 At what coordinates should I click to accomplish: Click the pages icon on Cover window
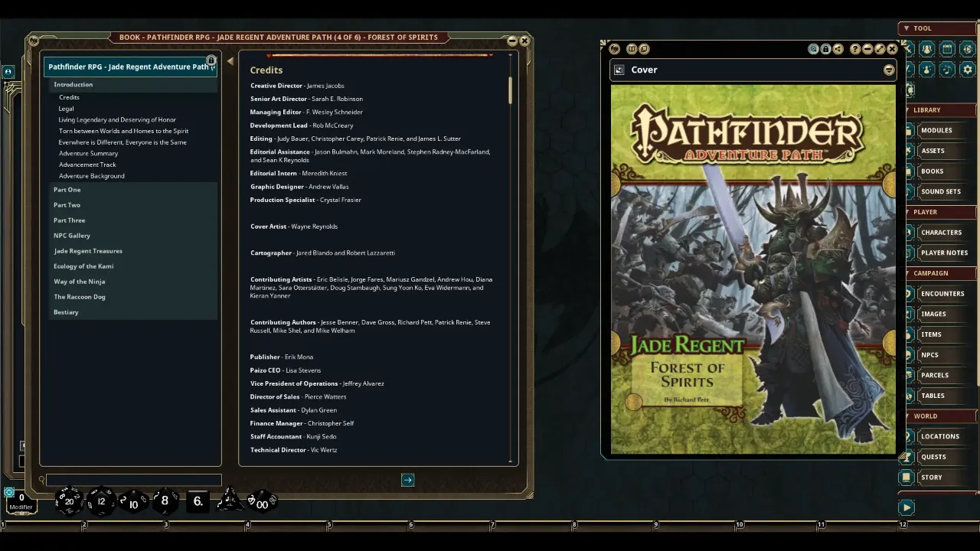(x=644, y=49)
